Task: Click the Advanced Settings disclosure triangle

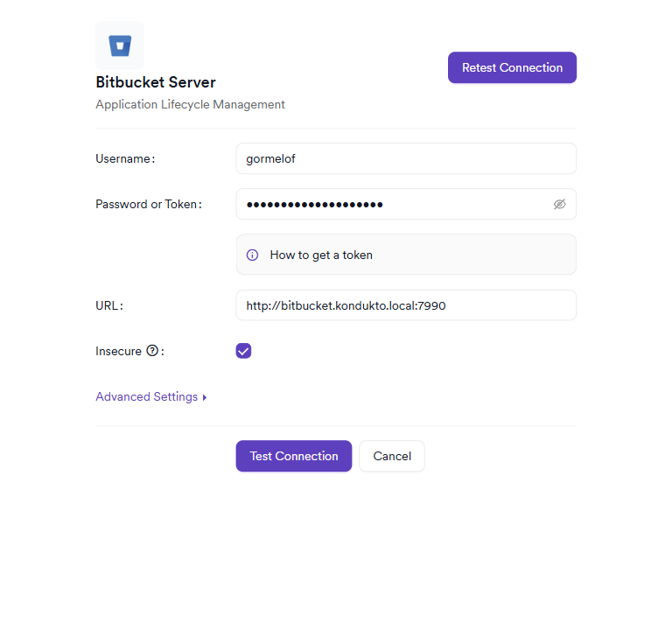Action: tap(205, 397)
